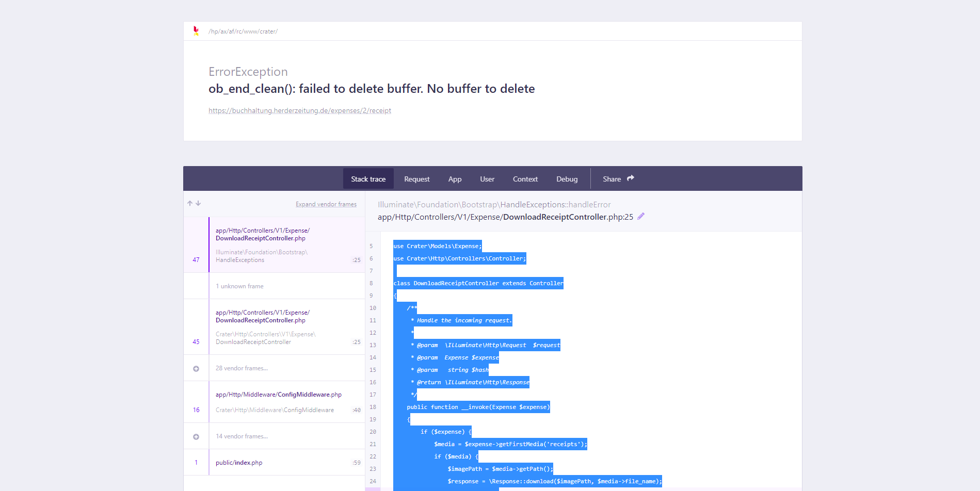Viewport: 980px width, 491px height.
Task: Expand the 14 vendor frames group
Action: (242, 436)
